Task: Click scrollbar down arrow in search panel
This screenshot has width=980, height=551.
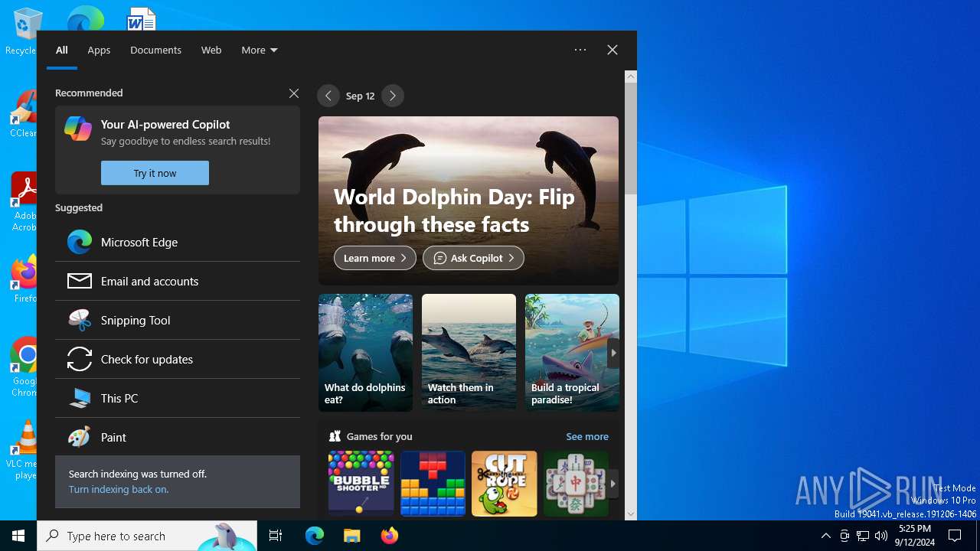Action: [x=631, y=514]
